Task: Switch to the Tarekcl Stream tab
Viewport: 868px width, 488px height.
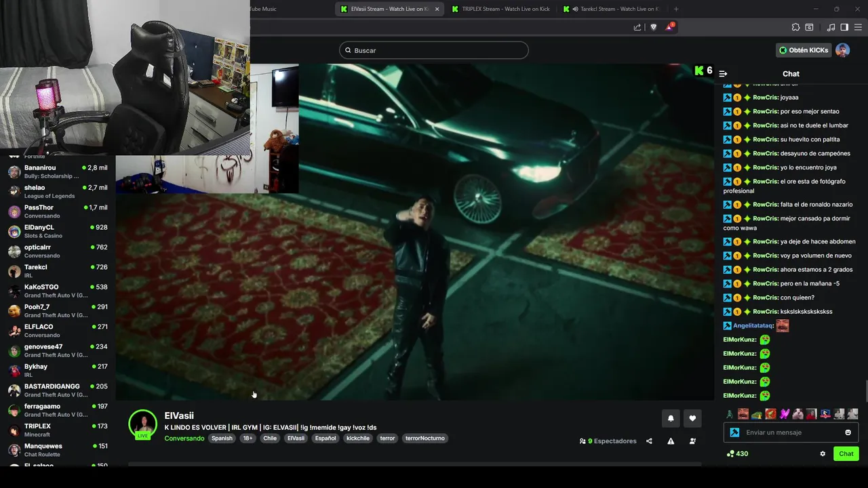Action: coord(612,9)
